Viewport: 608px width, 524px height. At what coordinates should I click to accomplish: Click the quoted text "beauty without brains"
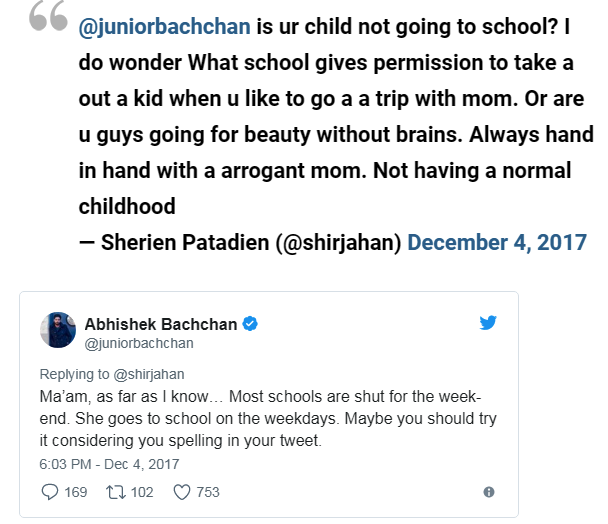[353, 135]
